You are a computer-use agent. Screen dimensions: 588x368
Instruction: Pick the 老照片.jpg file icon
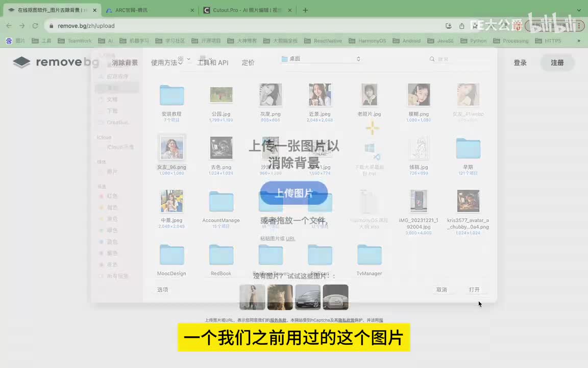[369, 95]
